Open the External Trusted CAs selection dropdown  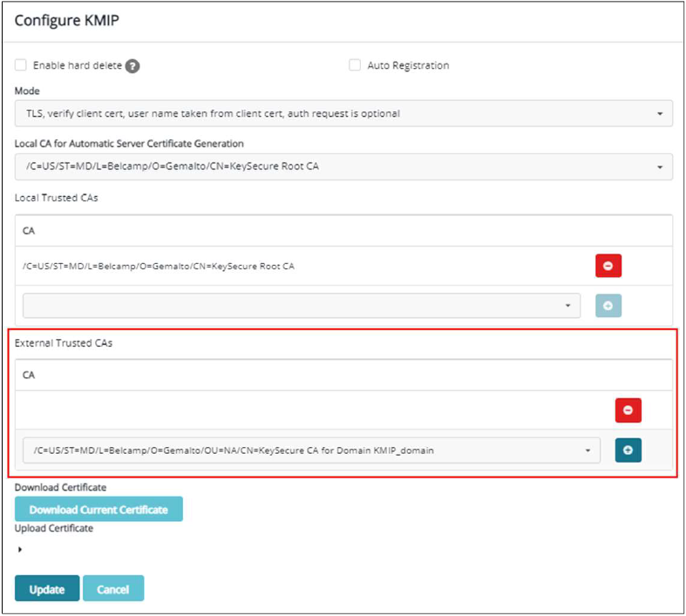(x=311, y=450)
